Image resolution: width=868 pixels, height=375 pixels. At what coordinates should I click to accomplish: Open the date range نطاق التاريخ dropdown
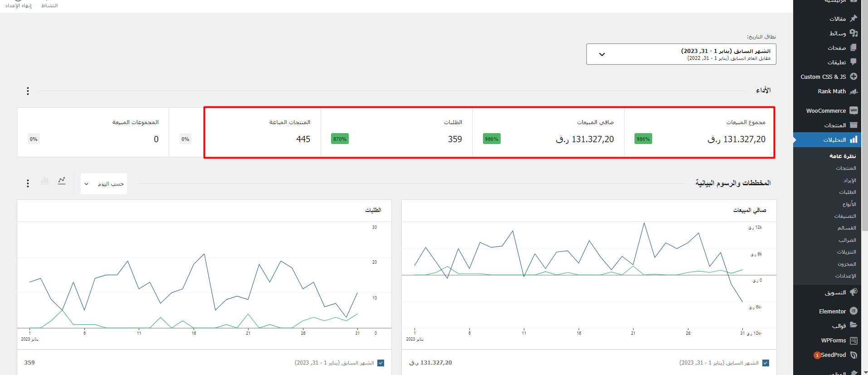pos(681,54)
